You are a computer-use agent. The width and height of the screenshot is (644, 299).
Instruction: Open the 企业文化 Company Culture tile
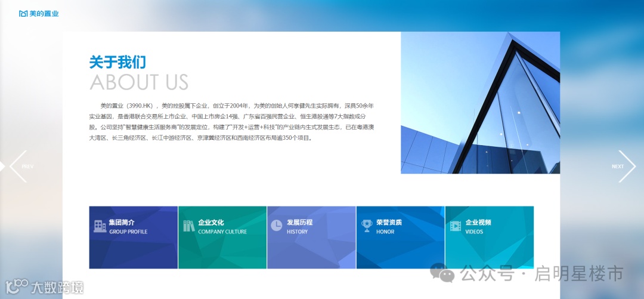pyautogui.click(x=222, y=238)
